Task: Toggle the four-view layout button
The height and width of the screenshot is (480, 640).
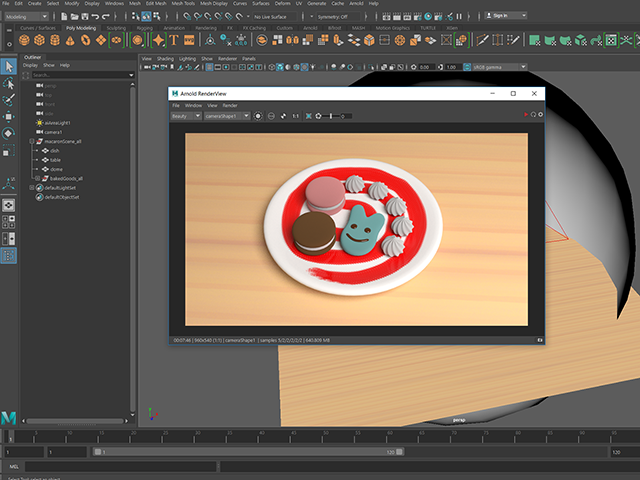Action: 9,222
